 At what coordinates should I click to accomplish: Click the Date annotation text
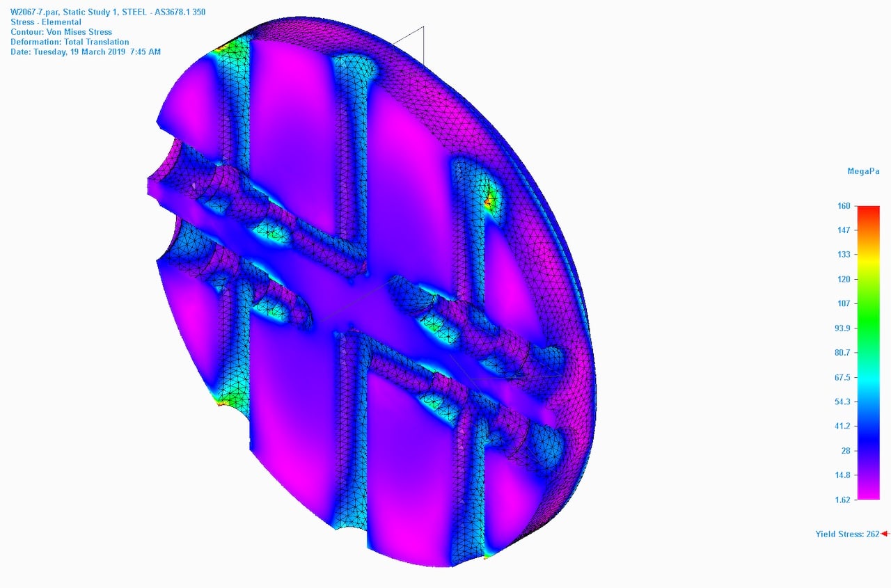pos(85,51)
